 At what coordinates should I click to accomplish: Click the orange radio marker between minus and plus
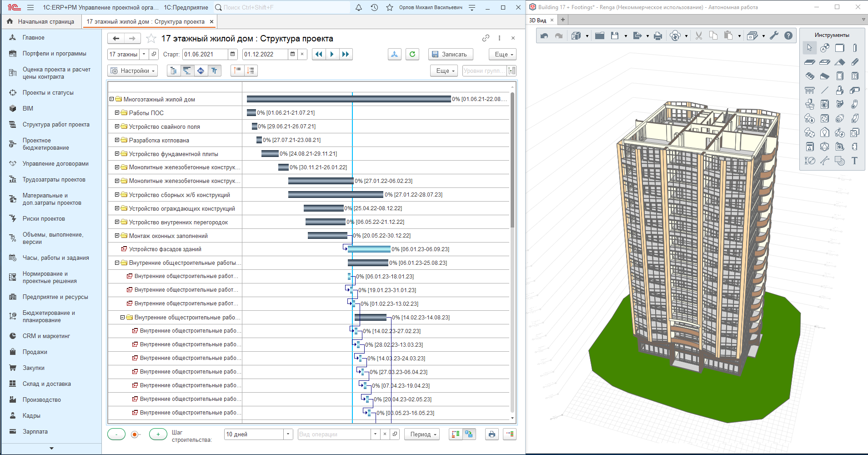[x=135, y=435]
